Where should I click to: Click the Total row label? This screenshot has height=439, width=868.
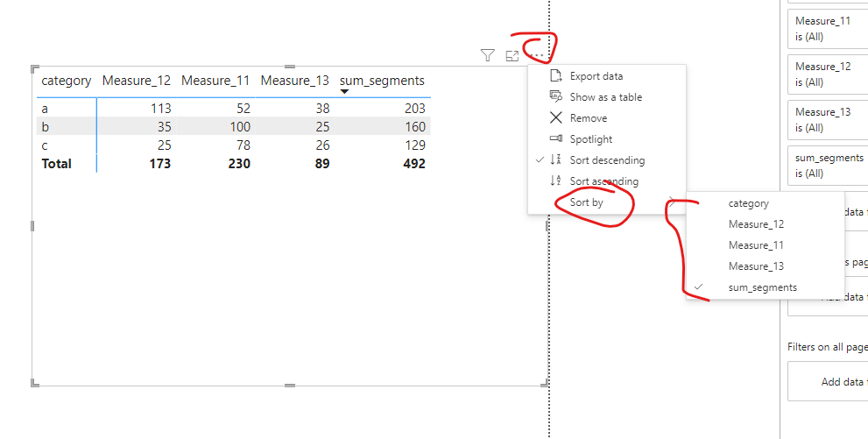point(56,164)
